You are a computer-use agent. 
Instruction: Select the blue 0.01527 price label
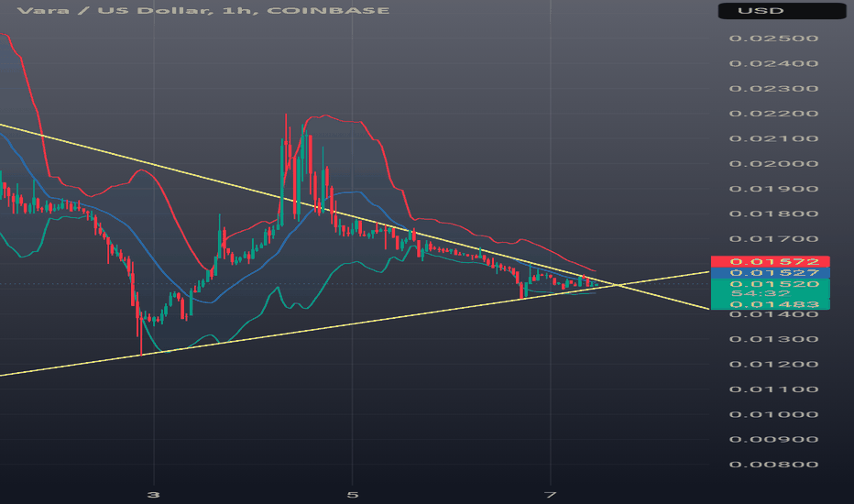770,272
